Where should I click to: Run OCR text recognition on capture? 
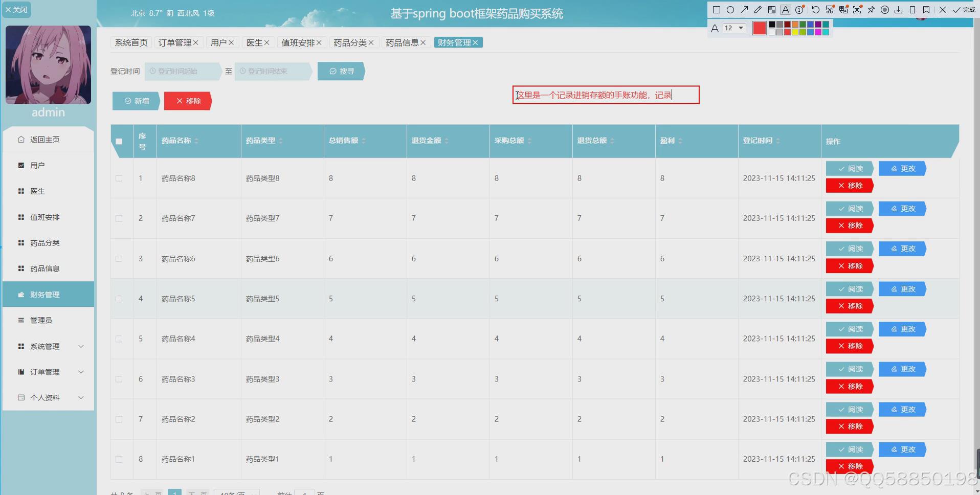857,10
